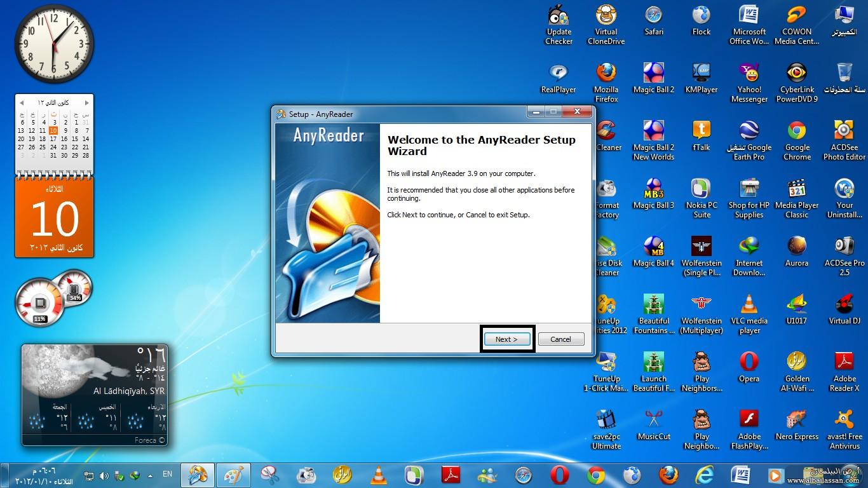Select Media Player Classic desktop icon
868x488 pixels.
pyautogui.click(x=797, y=199)
